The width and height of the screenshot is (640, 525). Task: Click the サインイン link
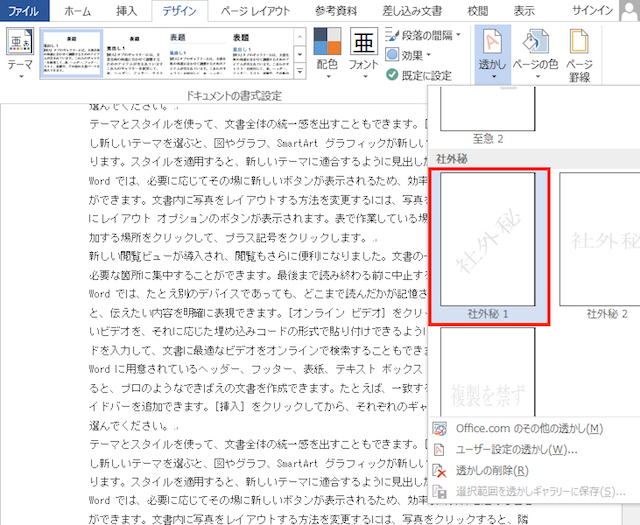click(x=592, y=11)
